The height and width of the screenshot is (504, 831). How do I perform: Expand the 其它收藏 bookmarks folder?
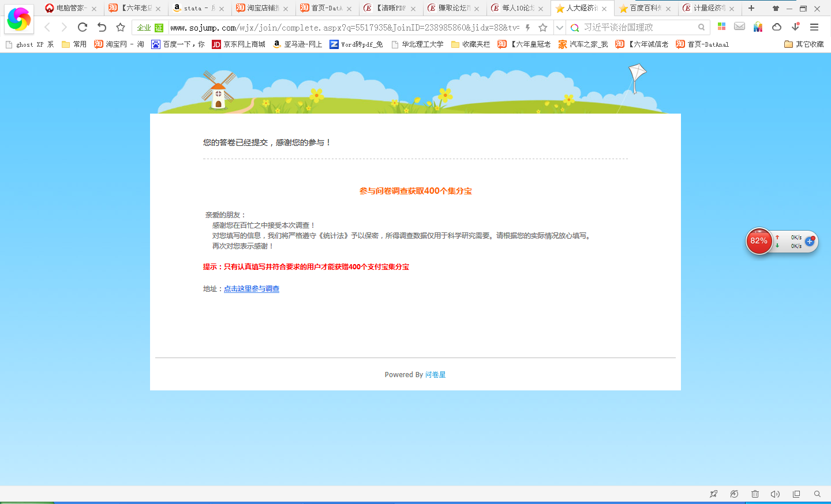804,44
